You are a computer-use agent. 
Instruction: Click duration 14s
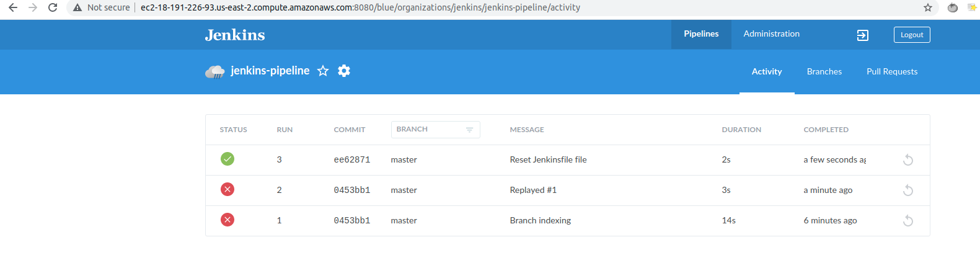click(729, 220)
